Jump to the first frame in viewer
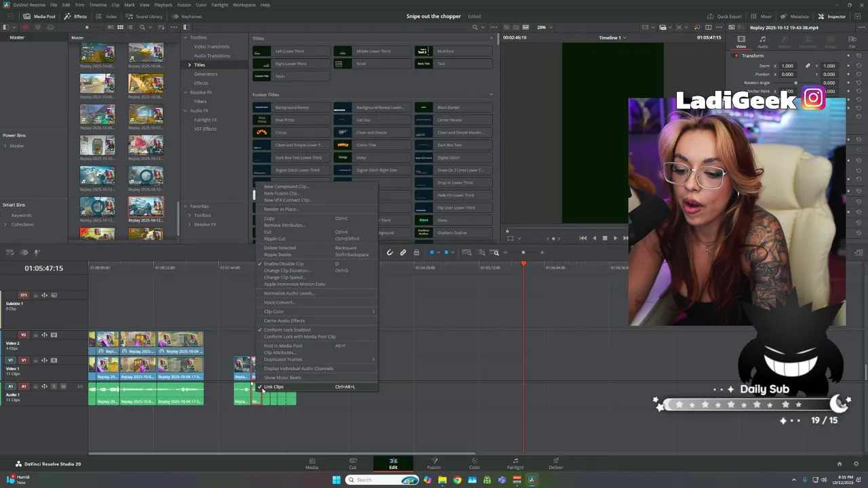Viewport: 868px width, 488px height. pos(583,238)
